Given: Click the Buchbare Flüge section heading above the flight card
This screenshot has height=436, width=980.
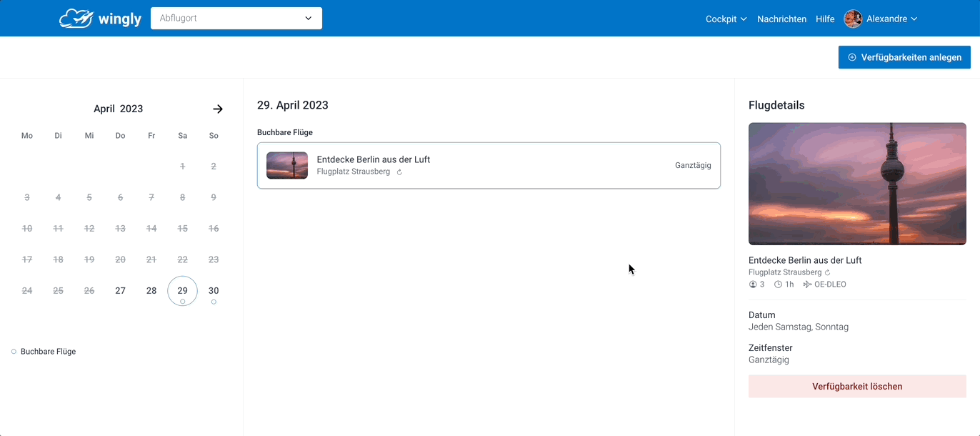Looking at the screenshot, I should 285,132.
